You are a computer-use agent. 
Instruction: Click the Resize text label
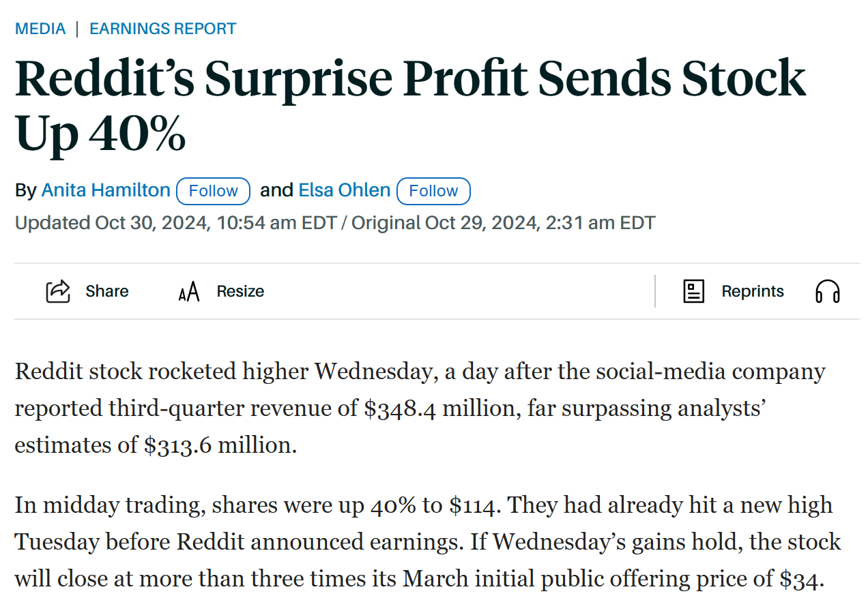(240, 291)
